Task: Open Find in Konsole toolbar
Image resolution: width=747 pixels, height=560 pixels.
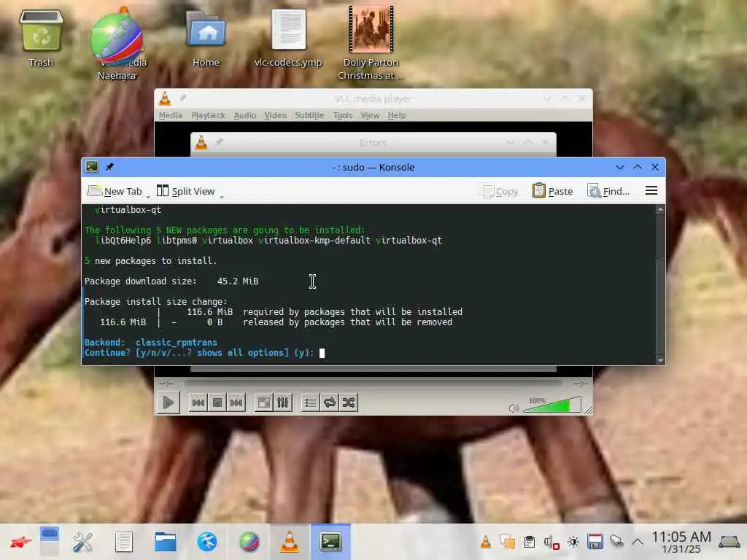Action: coord(608,192)
